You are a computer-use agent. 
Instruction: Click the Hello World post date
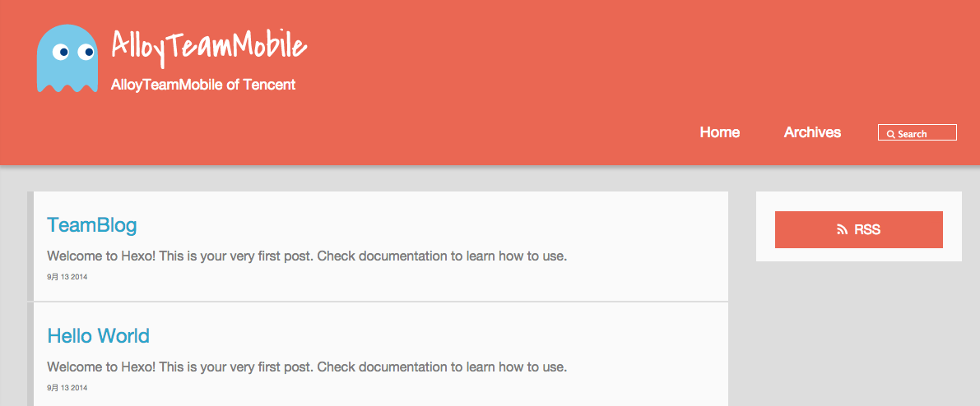(x=67, y=387)
